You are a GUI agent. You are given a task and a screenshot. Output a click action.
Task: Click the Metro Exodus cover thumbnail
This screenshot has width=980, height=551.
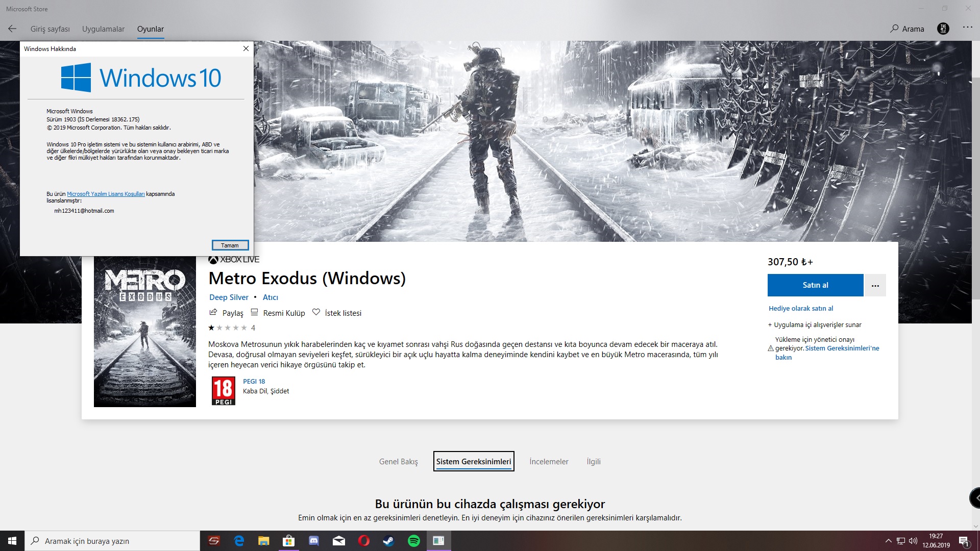tap(145, 332)
